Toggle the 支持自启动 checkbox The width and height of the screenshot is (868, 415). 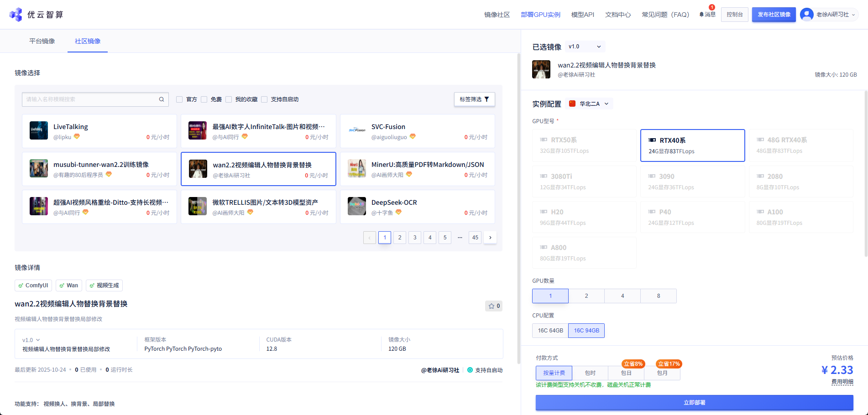(x=264, y=99)
